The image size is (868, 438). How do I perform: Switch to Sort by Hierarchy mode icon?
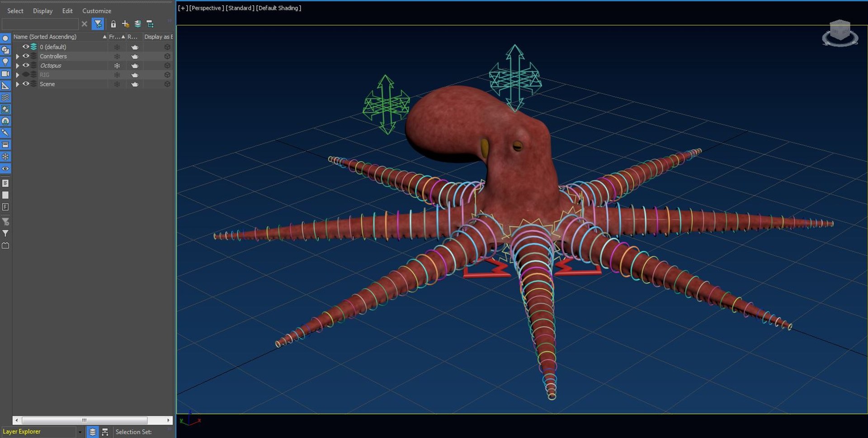pos(105,432)
